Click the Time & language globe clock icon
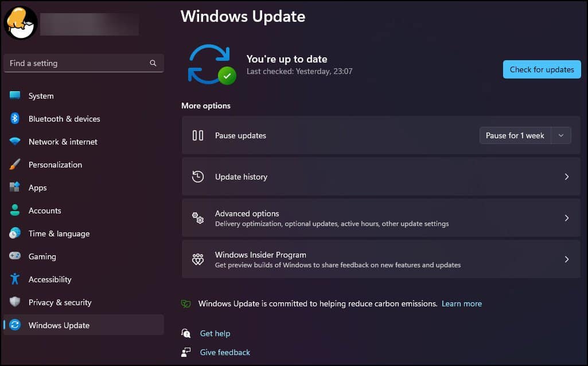The height and width of the screenshot is (366, 588). [15, 233]
